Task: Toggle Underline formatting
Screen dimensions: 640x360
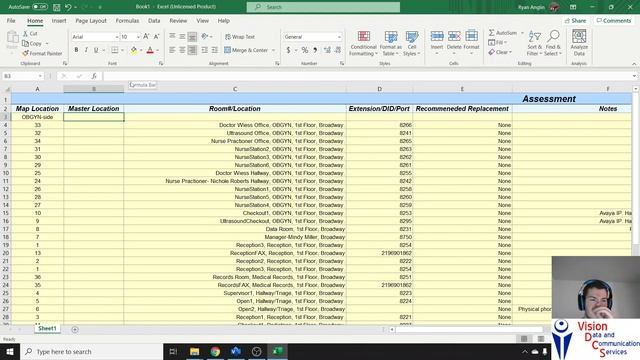Action: coord(96,50)
